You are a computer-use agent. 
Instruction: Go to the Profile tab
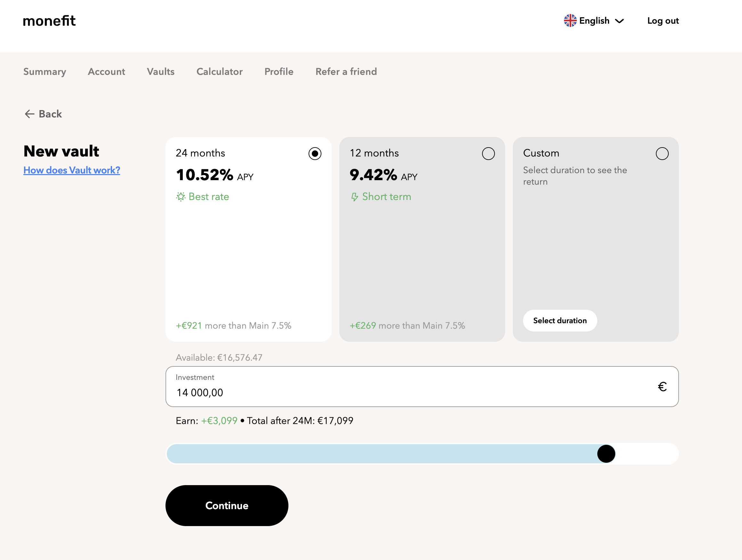point(279,72)
